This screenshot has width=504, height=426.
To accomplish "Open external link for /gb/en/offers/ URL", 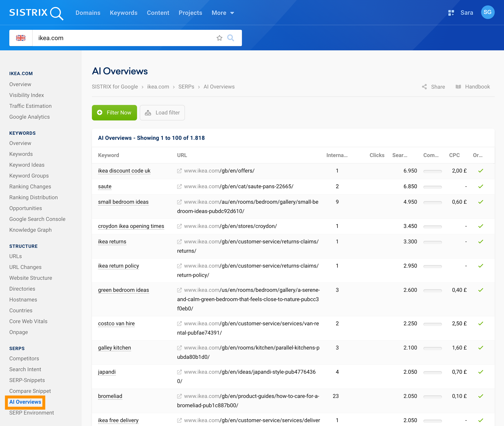I will (x=179, y=171).
